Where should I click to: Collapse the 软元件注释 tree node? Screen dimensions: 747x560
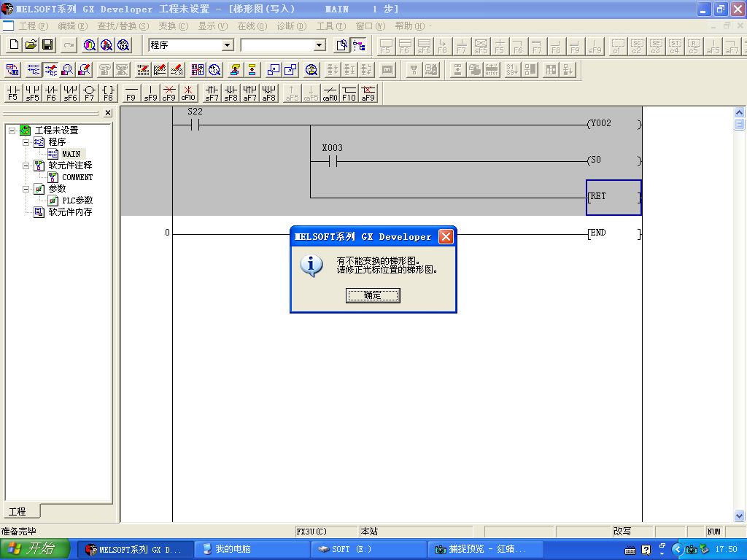click(26, 166)
